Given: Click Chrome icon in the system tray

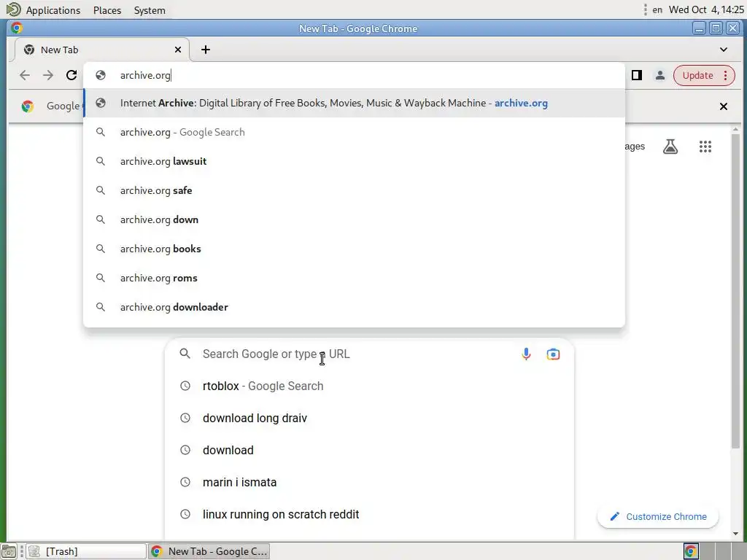Looking at the screenshot, I should [x=691, y=551].
